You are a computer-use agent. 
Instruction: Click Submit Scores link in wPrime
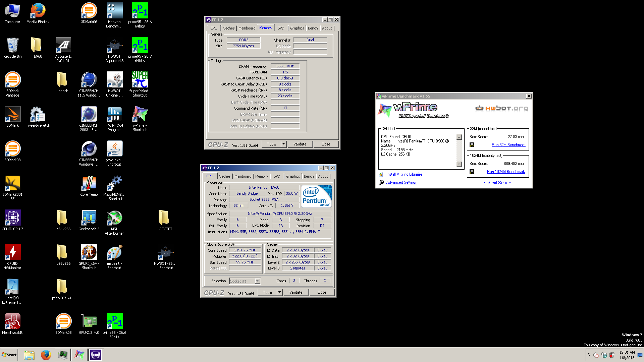(x=498, y=183)
